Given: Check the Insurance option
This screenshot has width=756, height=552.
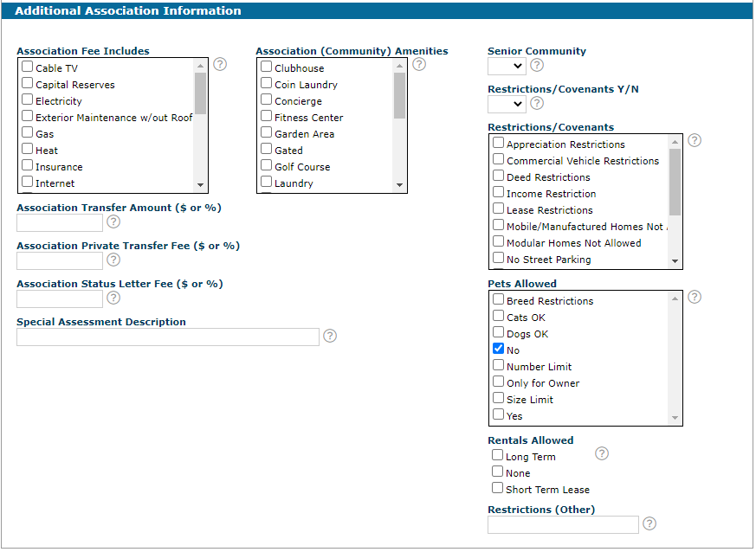Looking at the screenshot, I should click(x=28, y=165).
